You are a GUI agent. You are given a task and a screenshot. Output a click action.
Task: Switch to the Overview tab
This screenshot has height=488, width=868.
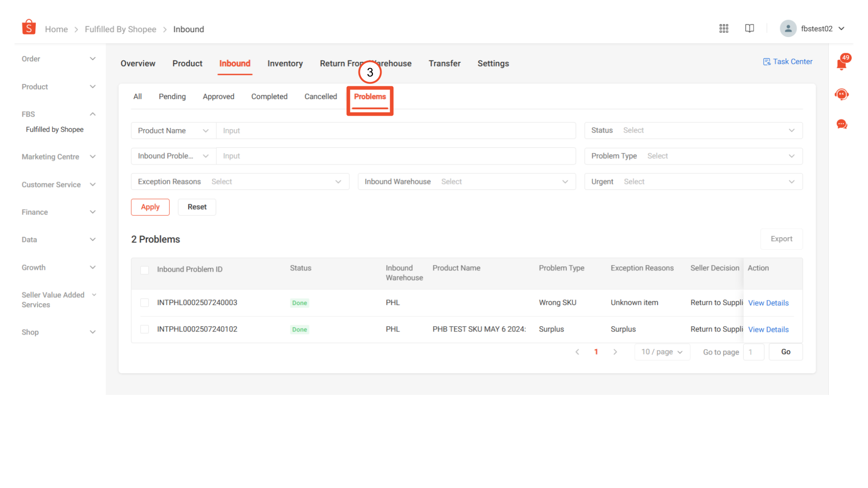click(138, 64)
